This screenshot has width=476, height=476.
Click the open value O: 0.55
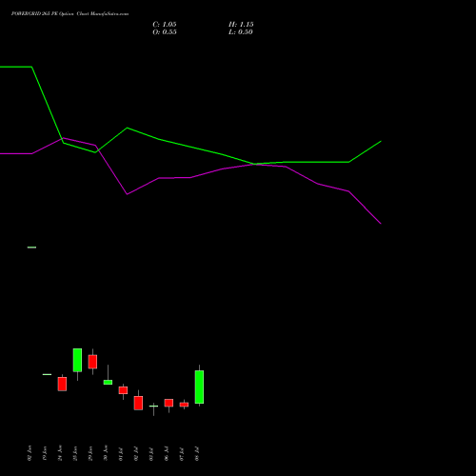[165, 32]
